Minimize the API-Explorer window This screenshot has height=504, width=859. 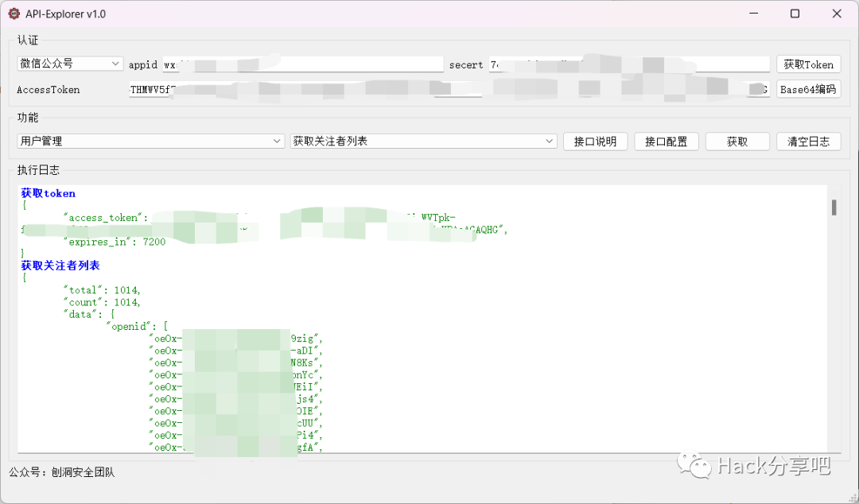(754, 14)
